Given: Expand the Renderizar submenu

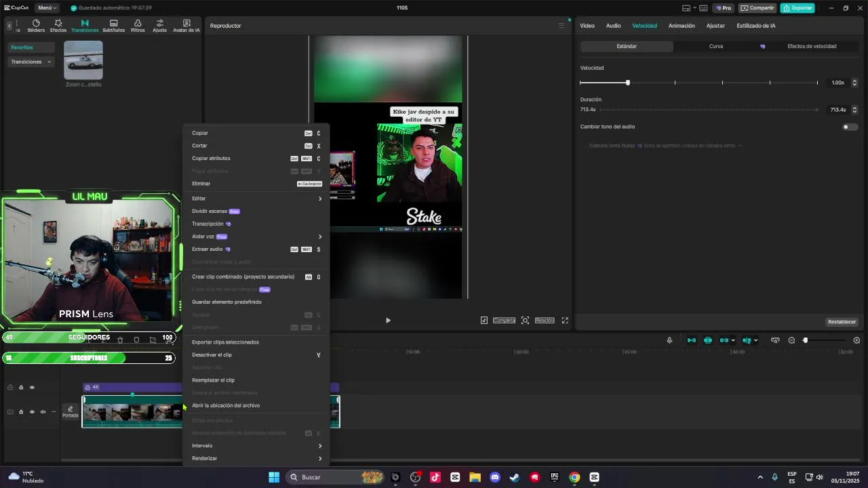Looking at the screenshot, I should tap(256, 458).
